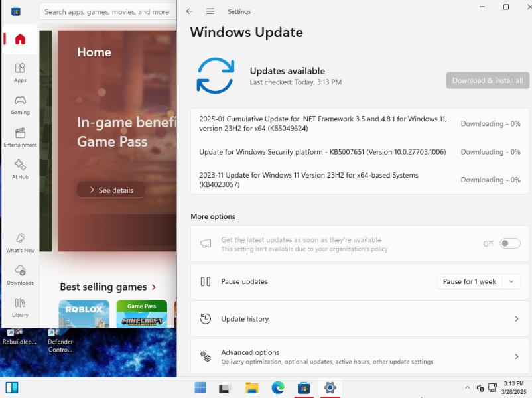Click the Windows Update sync icon
The image size is (532, 398).
pos(216,76)
